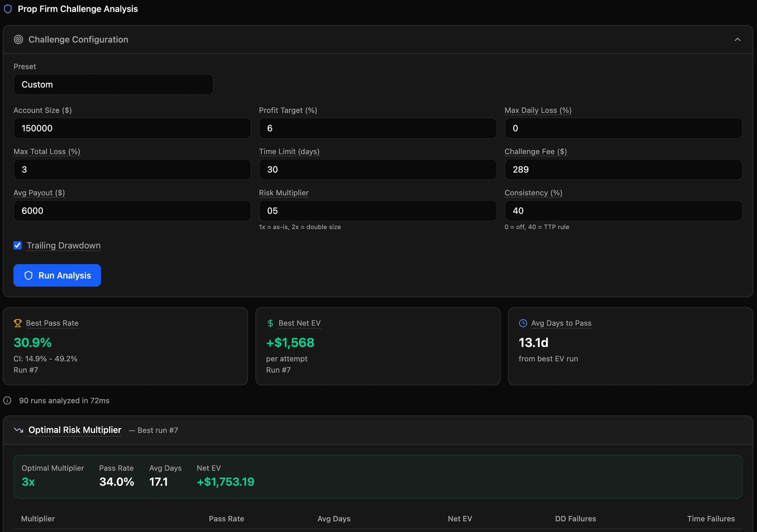Click the Avg Payout input field
757x532 pixels.
click(x=132, y=211)
